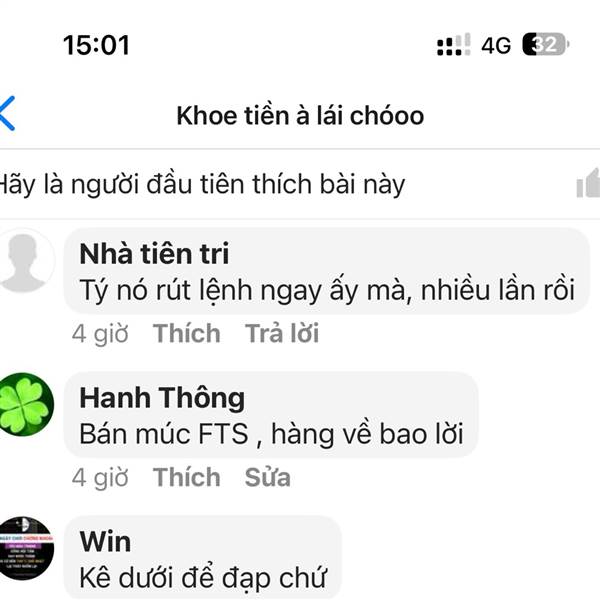Viewport: 600px width, 600px height.
Task: Like Hanh Thông's comment with Thích
Action: tap(187, 477)
